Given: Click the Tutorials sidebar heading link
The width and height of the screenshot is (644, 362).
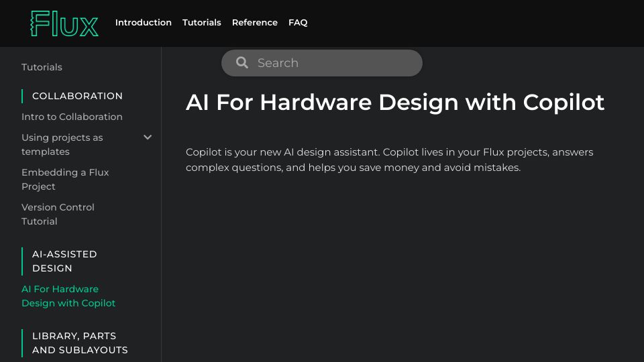Looking at the screenshot, I should [x=42, y=67].
